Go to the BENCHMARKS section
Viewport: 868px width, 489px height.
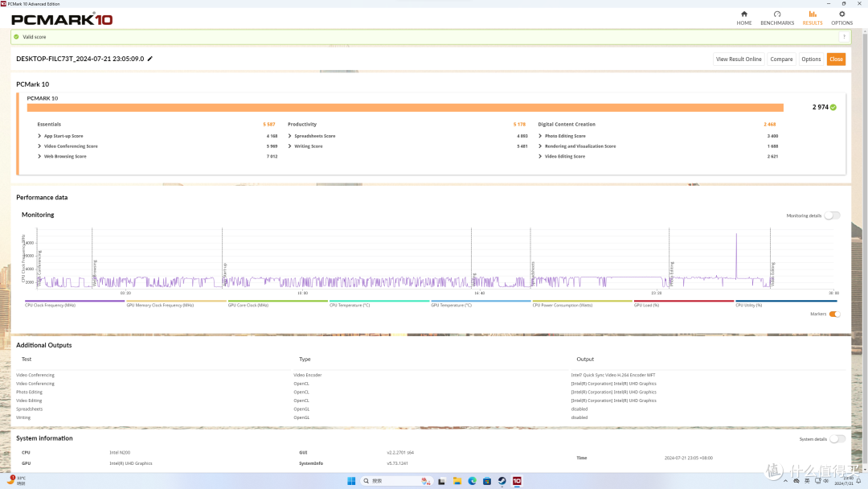(x=776, y=18)
